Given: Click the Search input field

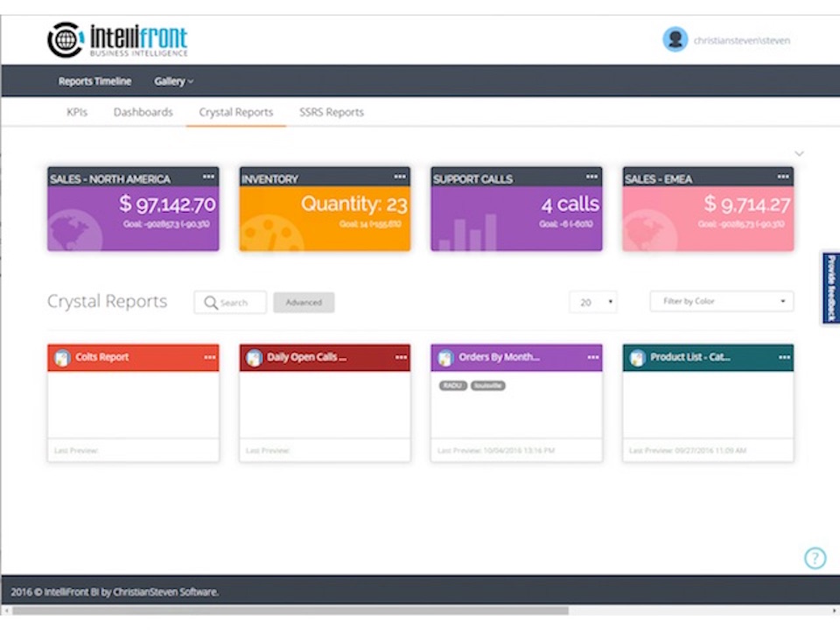Looking at the screenshot, I should 230,303.
